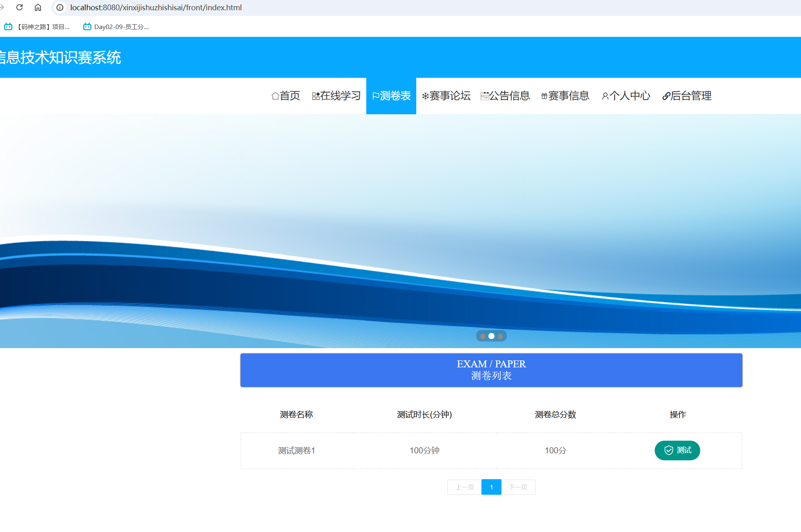
Task: Click the 测试时长(分钟) column header
Action: click(x=424, y=414)
